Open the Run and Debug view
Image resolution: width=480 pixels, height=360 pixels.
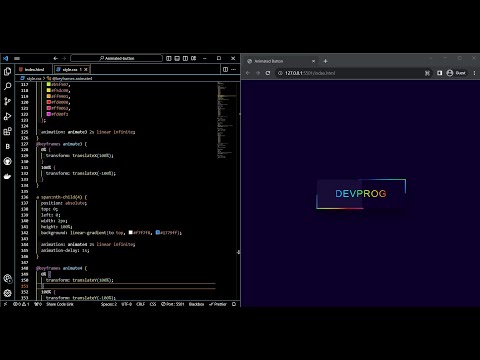coord(7,116)
